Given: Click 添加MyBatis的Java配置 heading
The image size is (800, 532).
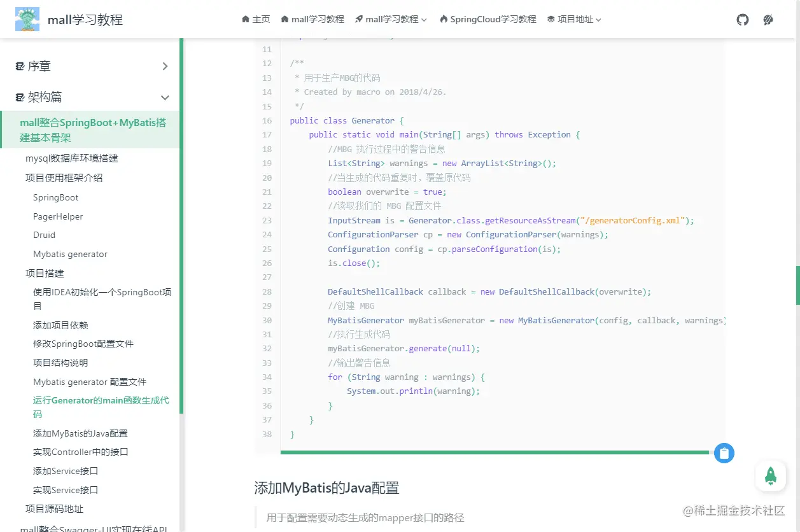Looking at the screenshot, I should (x=326, y=488).
